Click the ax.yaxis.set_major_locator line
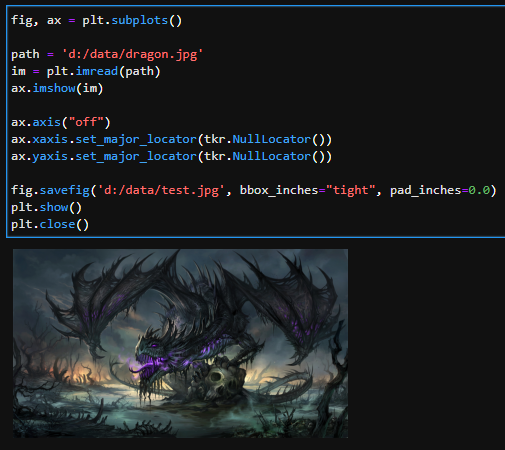 point(171,156)
